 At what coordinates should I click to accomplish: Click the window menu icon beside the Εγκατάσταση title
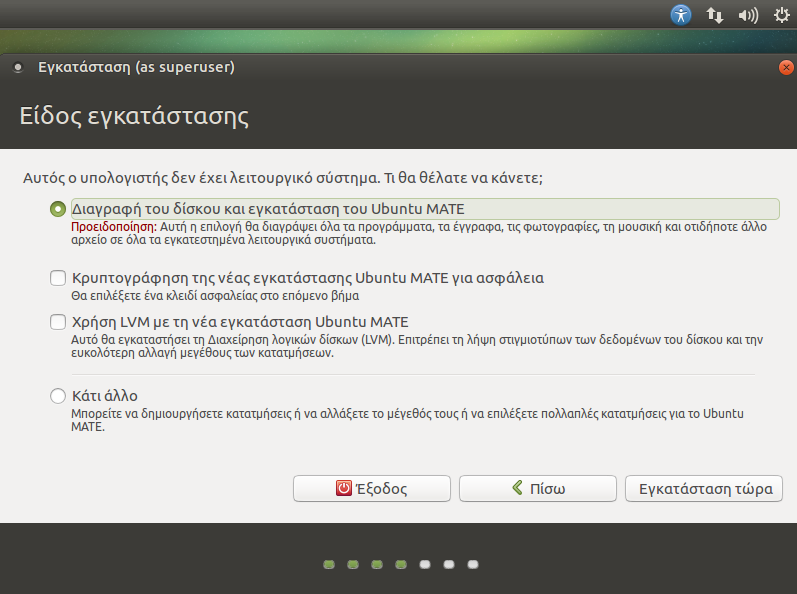pyautogui.click(x=16, y=68)
